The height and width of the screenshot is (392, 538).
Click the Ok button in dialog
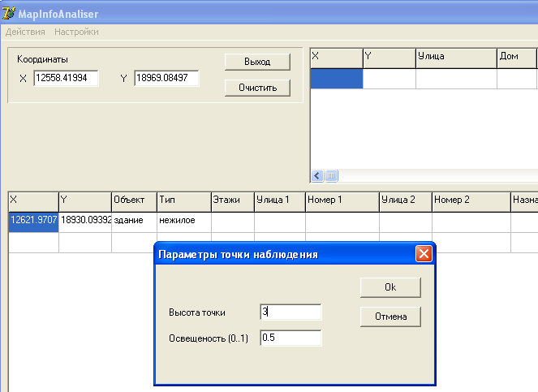[390, 287]
